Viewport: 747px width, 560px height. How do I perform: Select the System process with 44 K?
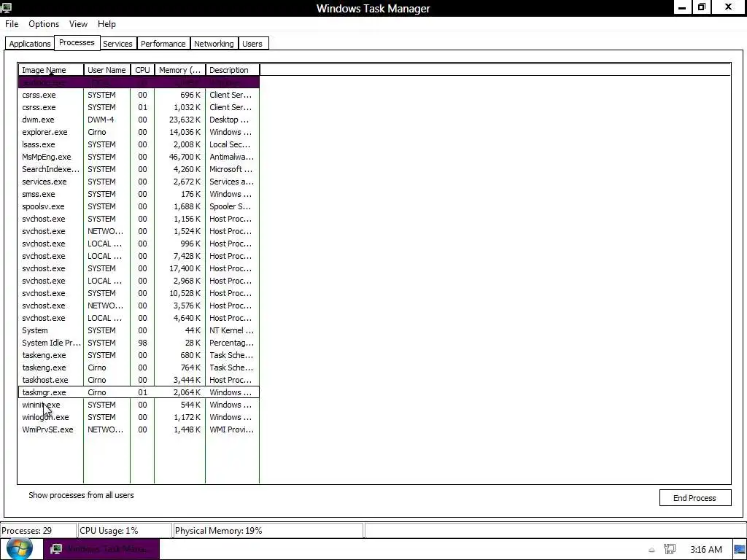[139, 330]
